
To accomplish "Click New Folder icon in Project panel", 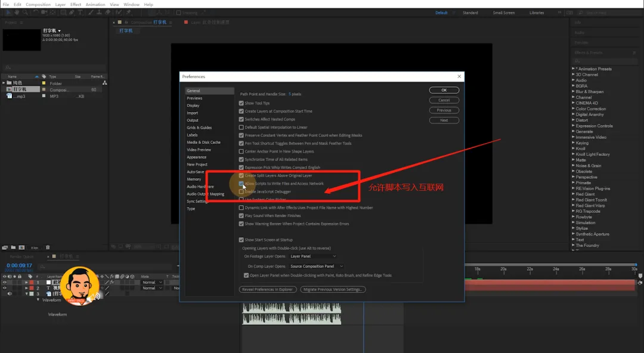I will [x=13, y=247].
